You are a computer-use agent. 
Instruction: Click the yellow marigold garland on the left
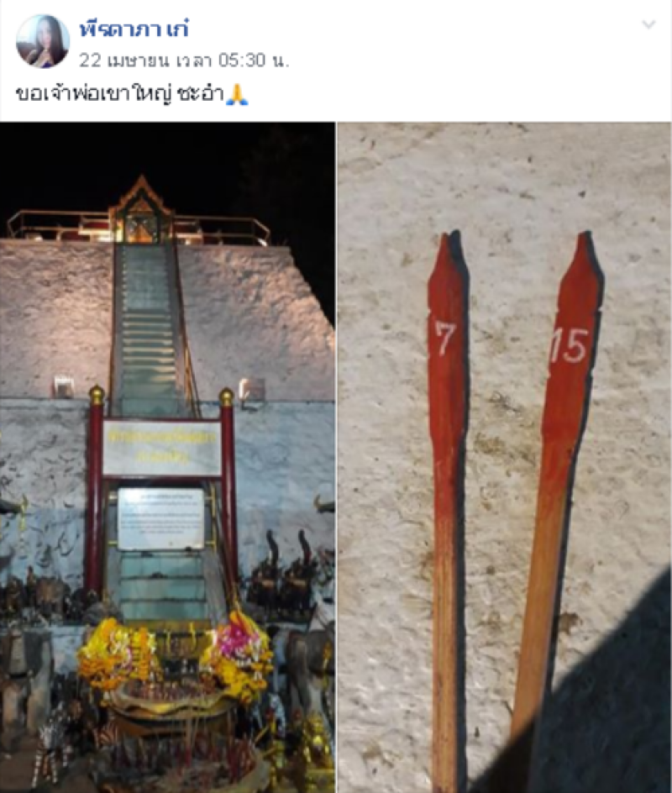pyautogui.click(x=116, y=653)
